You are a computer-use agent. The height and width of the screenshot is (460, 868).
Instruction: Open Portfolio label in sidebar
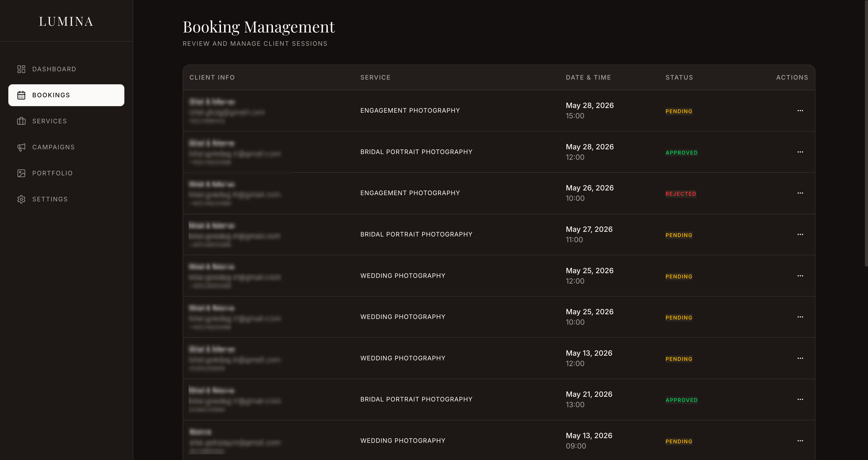click(x=53, y=173)
